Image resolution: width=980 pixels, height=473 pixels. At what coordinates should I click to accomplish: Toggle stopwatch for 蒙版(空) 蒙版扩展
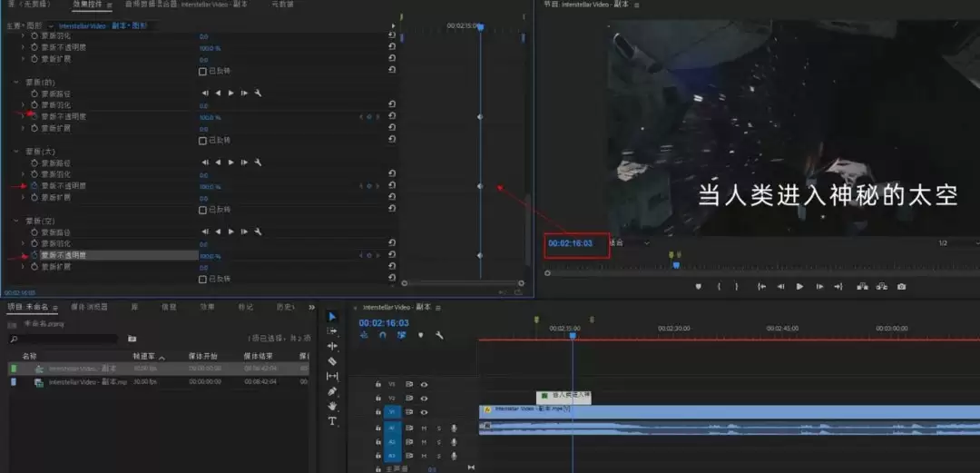(x=34, y=267)
